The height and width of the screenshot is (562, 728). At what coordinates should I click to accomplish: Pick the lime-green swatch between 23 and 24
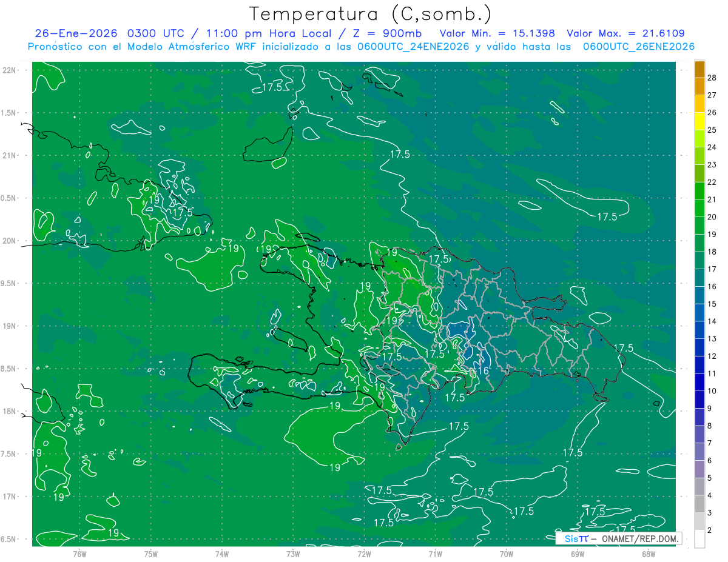(x=699, y=156)
